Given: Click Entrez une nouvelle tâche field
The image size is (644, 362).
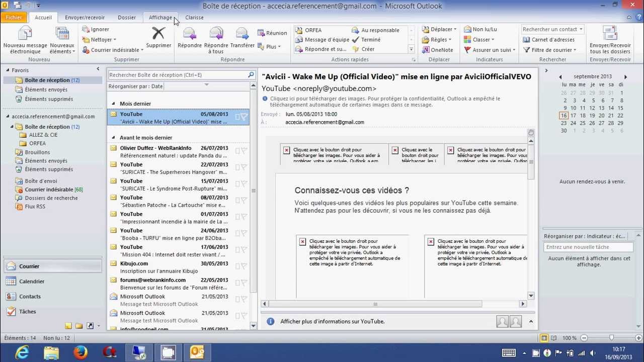Looking at the screenshot, I should click(588, 247).
